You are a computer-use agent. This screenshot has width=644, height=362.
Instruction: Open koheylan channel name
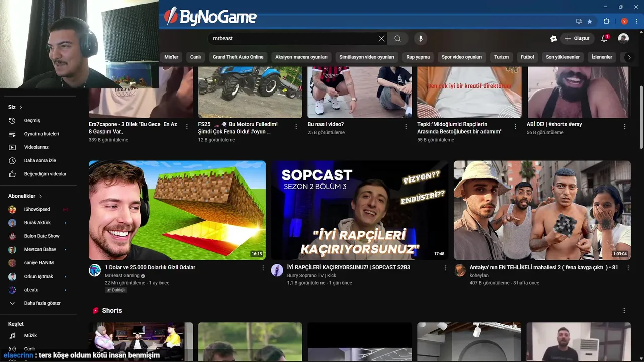click(479, 276)
